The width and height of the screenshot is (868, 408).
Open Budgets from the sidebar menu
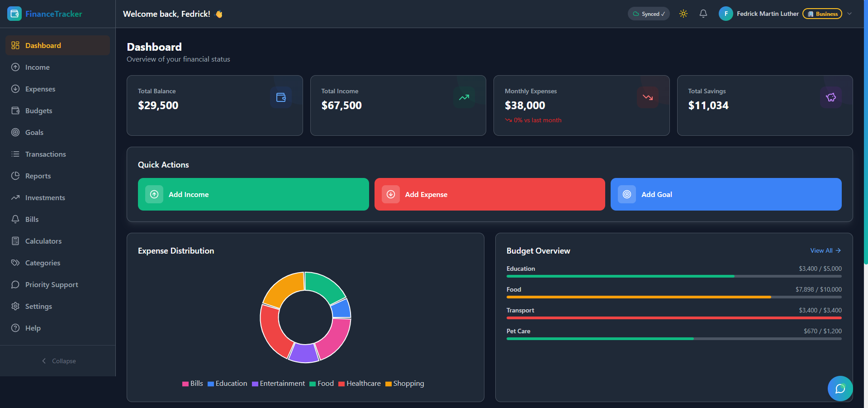tap(57, 110)
